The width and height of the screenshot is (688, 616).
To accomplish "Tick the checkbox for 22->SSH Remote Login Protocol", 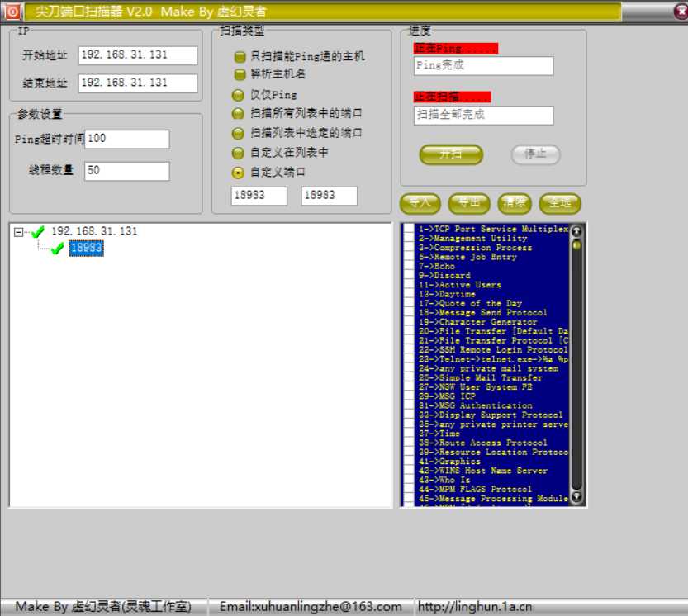I will tap(409, 349).
